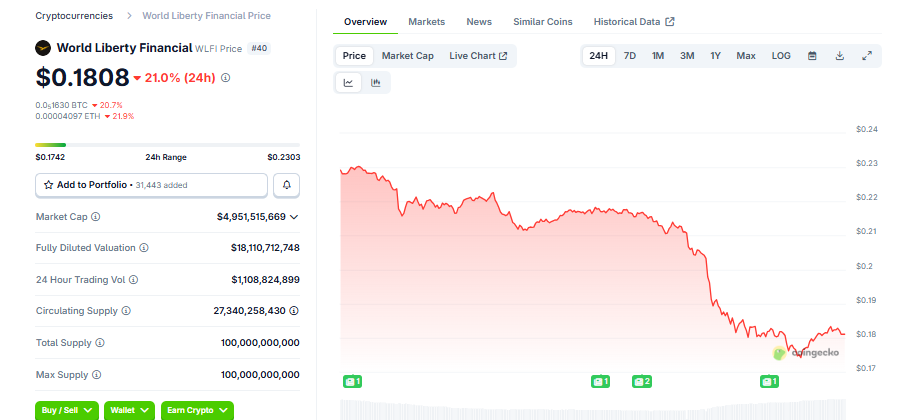Image resolution: width=906 pixels, height=420 pixels.
Task: Expand the Market Cap value chevron
Action: tap(294, 217)
